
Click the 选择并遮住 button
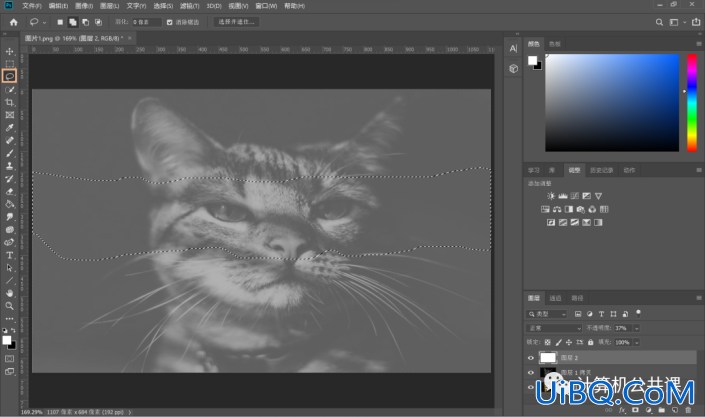(x=236, y=22)
